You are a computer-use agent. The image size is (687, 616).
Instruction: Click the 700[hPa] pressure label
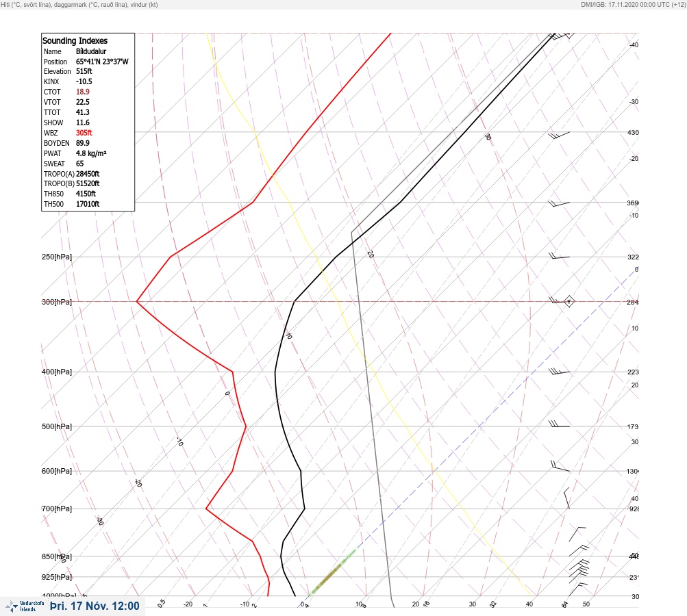click(57, 509)
